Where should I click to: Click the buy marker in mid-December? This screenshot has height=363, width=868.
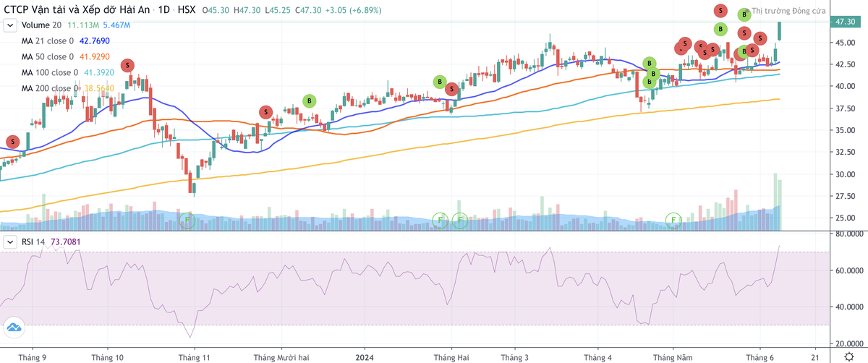pyautogui.click(x=309, y=101)
